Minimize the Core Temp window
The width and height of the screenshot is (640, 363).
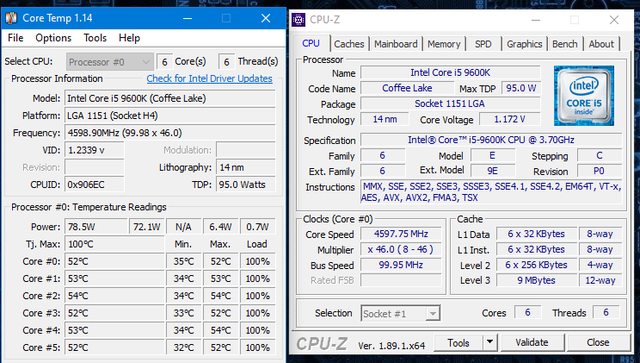(187, 18)
